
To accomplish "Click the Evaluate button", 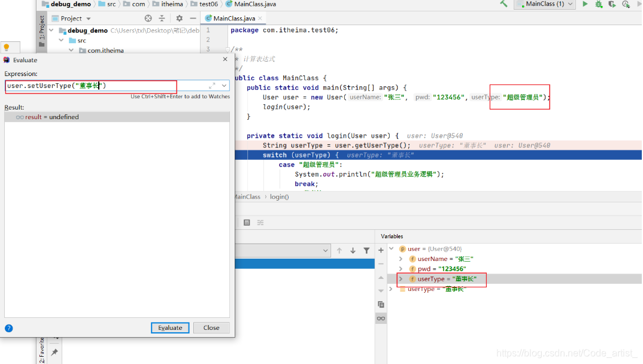I will tap(170, 328).
